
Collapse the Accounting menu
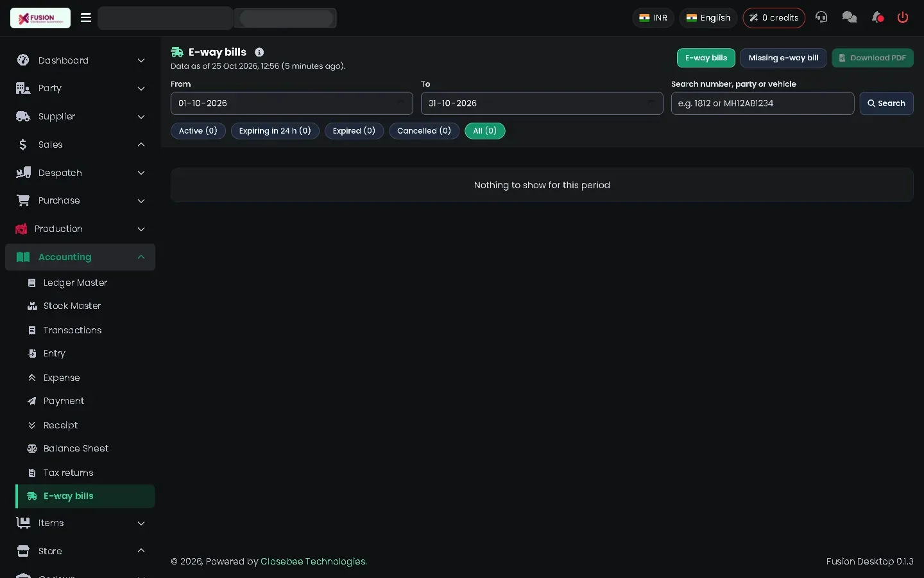click(x=80, y=257)
